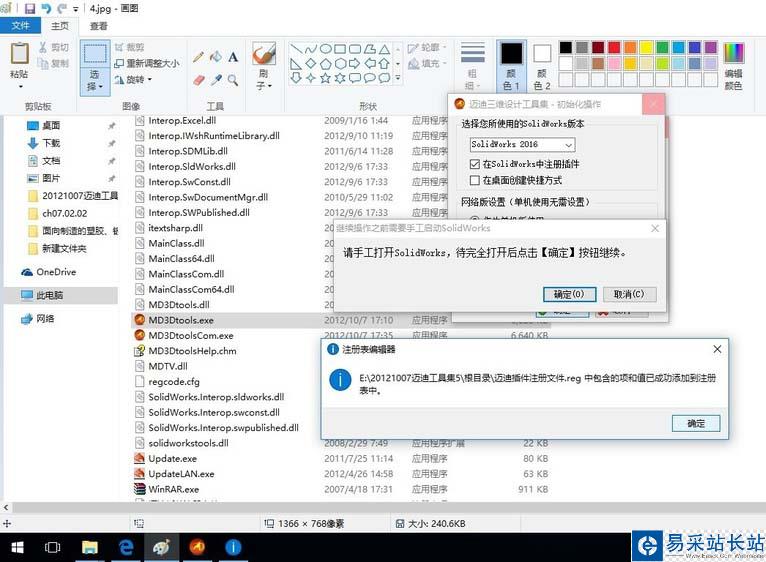This screenshot has height=562, width=766.
Task: Select the Eraser tool
Action: click(198, 79)
